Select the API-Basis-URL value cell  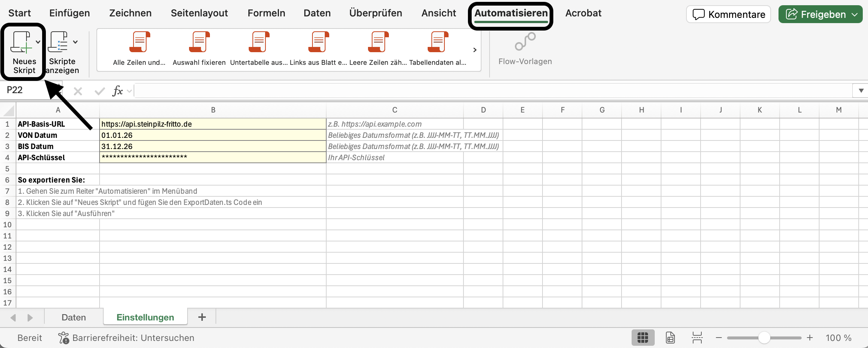[x=213, y=124]
